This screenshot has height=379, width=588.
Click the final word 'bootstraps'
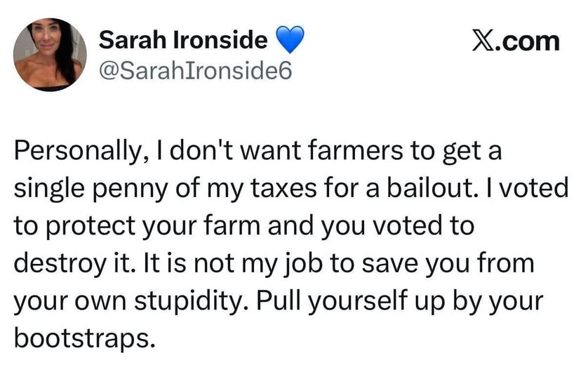point(84,339)
